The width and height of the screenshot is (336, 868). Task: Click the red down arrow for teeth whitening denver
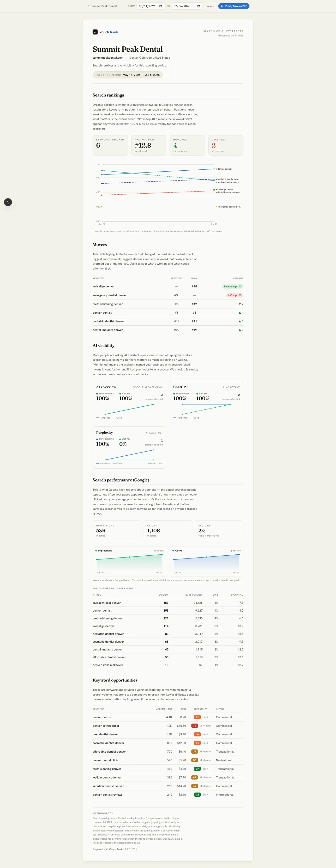click(x=240, y=304)
